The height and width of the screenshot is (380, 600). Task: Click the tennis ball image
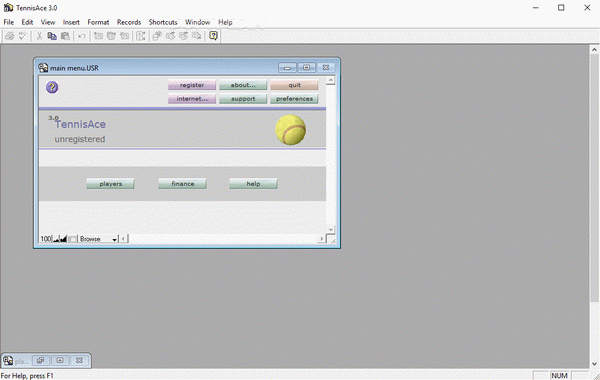pyautogui.click(x=290, y=130)
